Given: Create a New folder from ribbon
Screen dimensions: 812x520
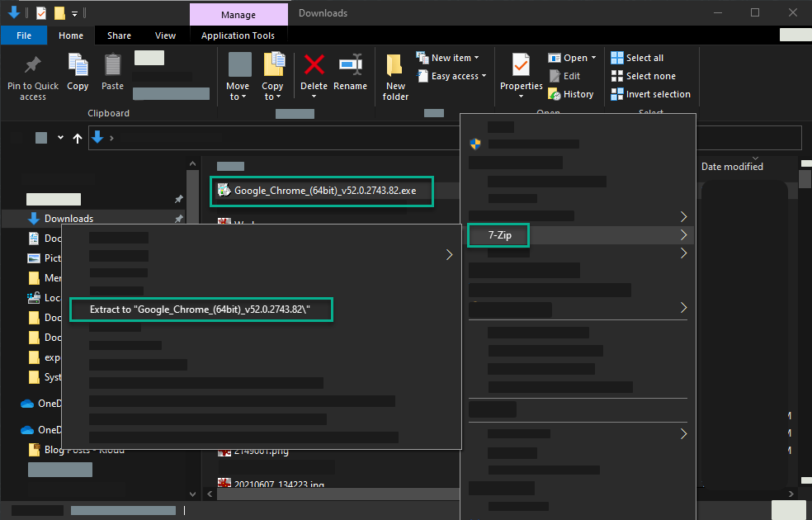Looking at the screenshot, I should click(x=395, y=76).
